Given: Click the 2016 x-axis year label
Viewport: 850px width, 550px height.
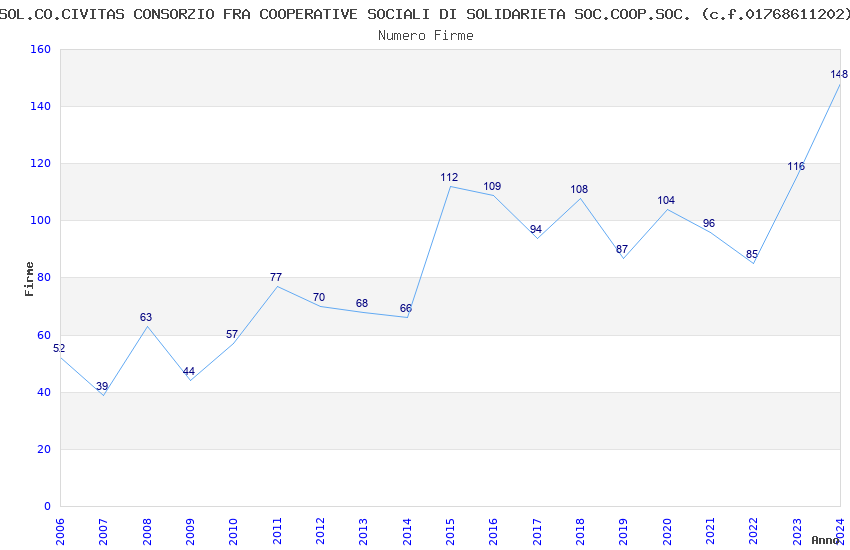Looking at the screenshot, I should pos(493,532).
